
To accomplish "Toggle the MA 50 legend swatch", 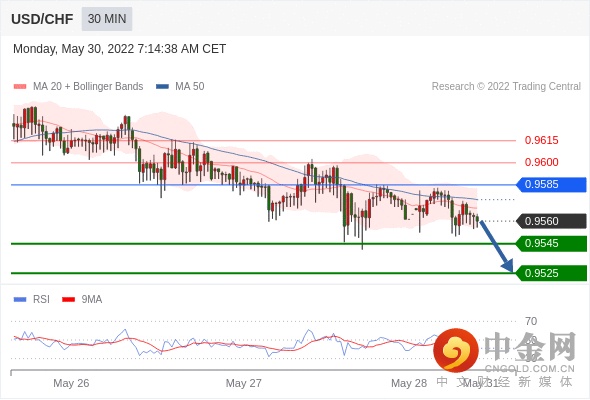I will click(x=162, y=87).
